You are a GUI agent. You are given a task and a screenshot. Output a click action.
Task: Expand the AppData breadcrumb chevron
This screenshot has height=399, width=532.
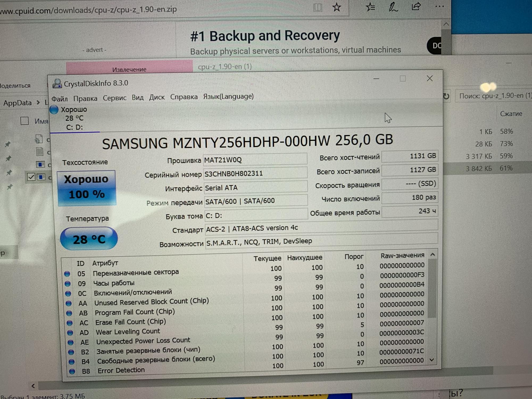(38, 102)
